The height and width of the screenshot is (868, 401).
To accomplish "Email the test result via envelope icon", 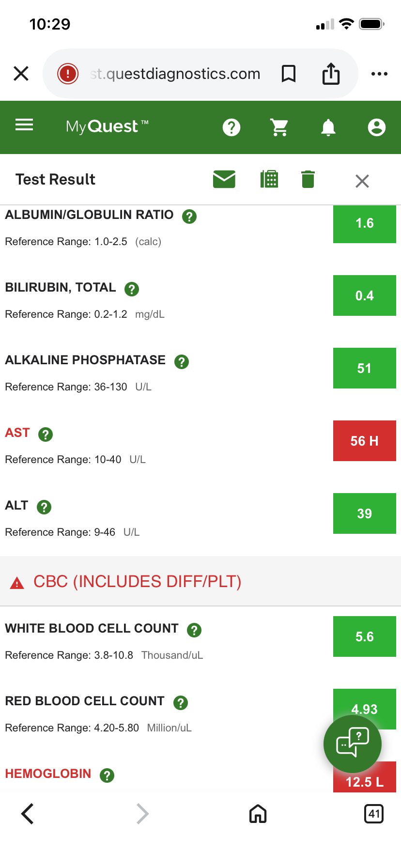I will (x=224, y=179).
